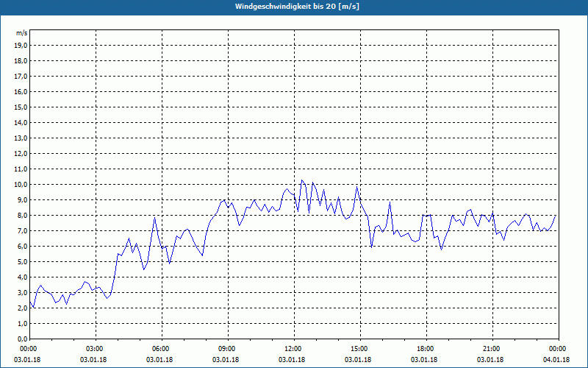This screenshot has height=368, width=588.
Task: Select the '03.01.18' date under 21:00
Action: click(490, 360)
